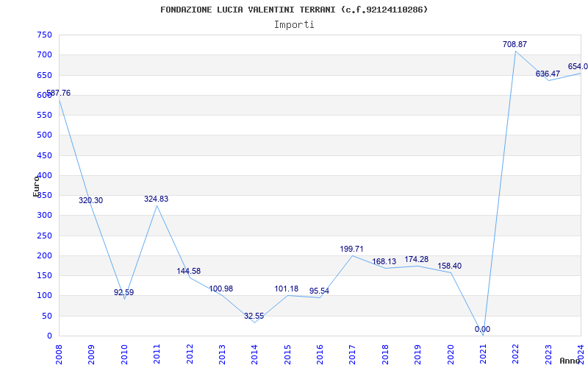Image resolution: width=588 pixels, height=368 pixels.
Task: Click the 750 y-axis tick label
Action: pyautogui.click(x=44, y=35)
